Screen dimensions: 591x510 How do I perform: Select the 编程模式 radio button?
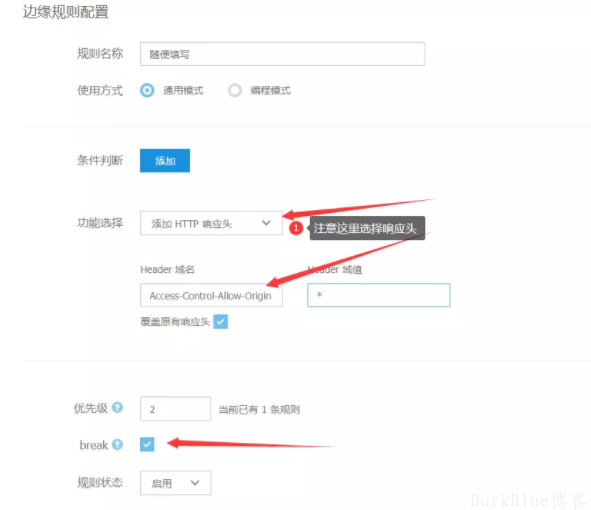(x=235, y=90)
